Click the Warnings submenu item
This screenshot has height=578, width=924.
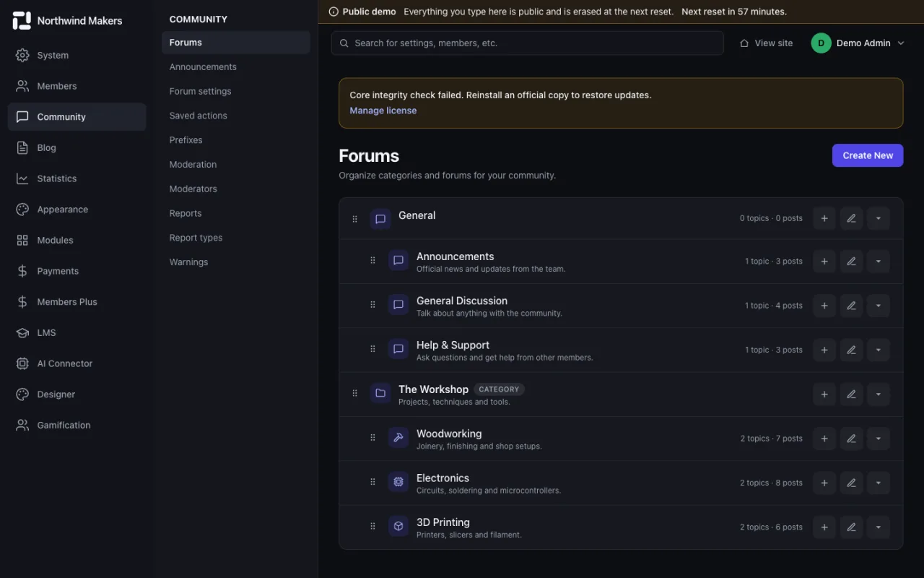click(236, 262)
